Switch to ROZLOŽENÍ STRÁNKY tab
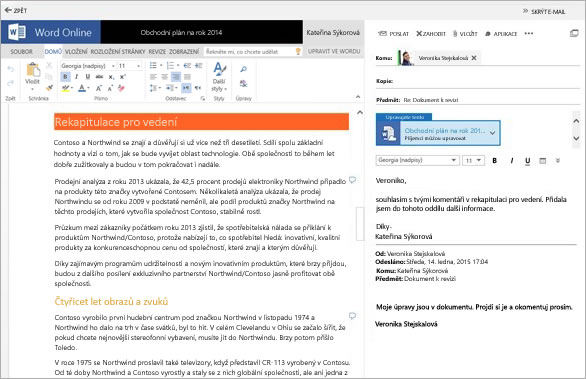 pyautogui.click(x=118, y=52)
